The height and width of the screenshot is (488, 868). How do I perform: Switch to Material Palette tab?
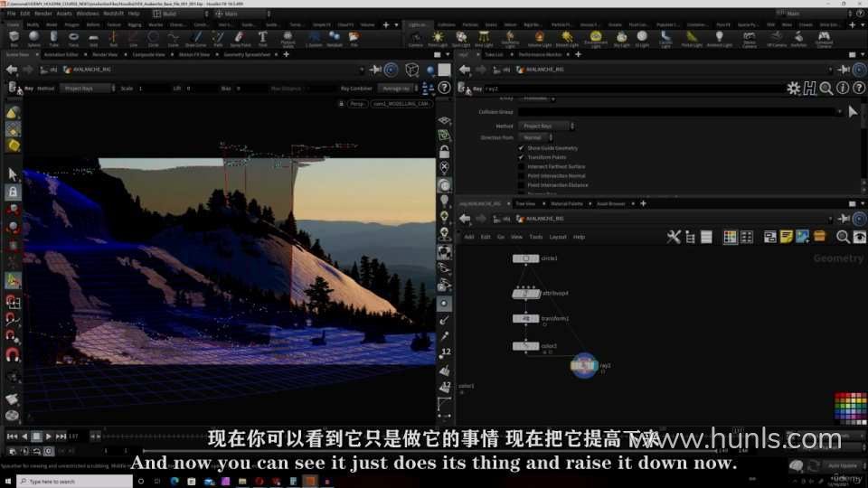(566, 203)
